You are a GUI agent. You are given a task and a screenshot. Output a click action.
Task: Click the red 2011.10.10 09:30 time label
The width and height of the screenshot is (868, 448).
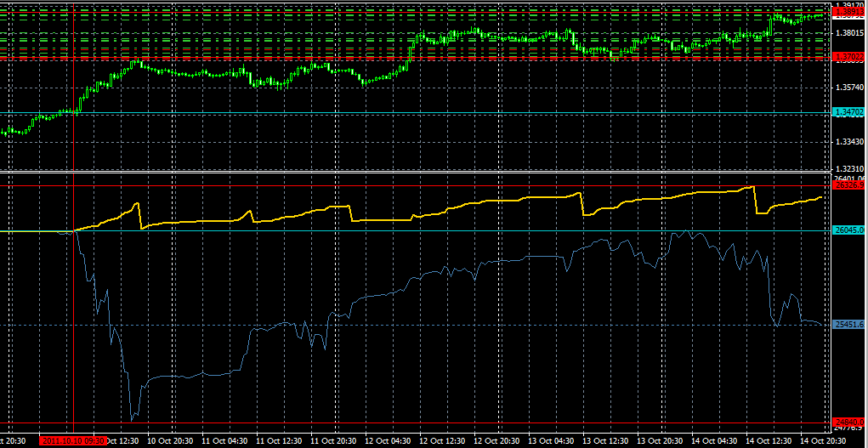point(73,441)
